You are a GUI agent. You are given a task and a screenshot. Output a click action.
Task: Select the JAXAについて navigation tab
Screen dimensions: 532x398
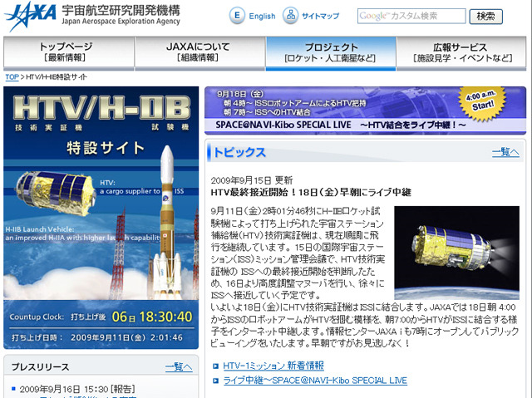(199, 52)
